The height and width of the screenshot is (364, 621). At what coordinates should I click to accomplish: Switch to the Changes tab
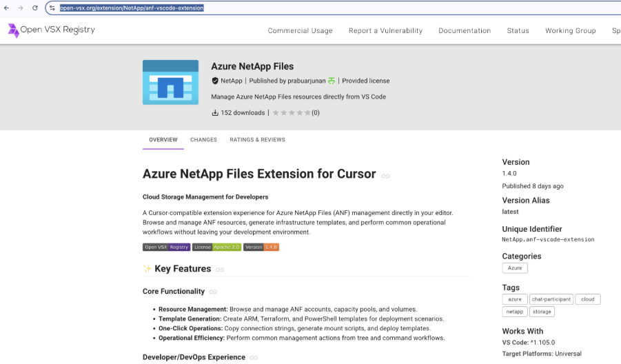click(x=203, y=140)
